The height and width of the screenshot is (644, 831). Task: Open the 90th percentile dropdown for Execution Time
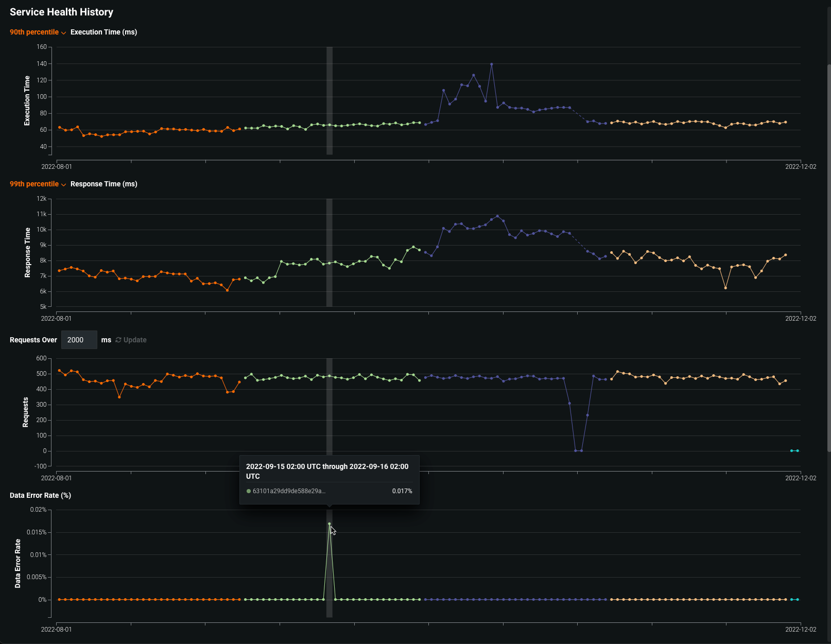tap(34, 32)
